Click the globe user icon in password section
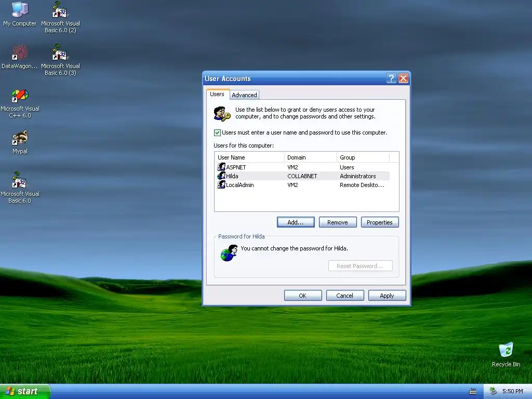 coord(229,253)
